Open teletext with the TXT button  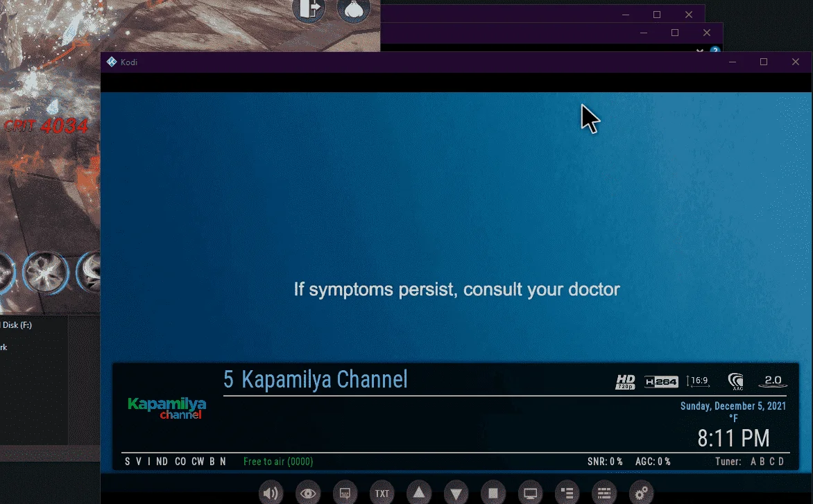382,493
